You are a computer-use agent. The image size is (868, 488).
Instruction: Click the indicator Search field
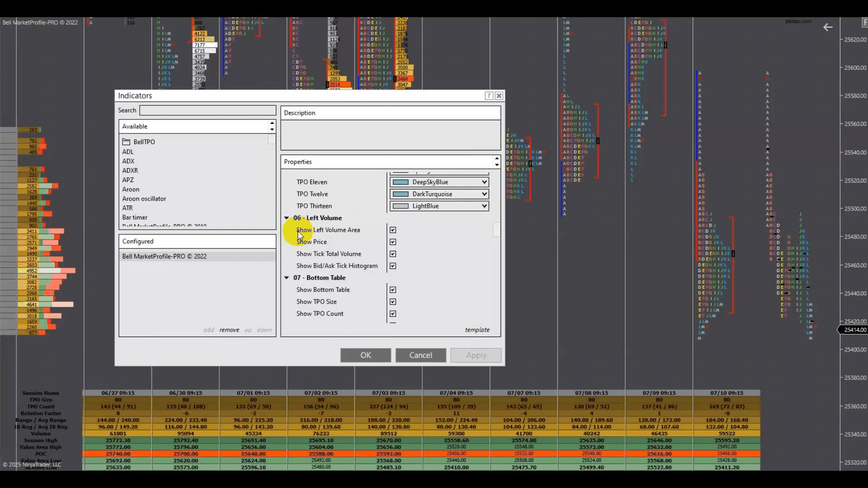208,110
